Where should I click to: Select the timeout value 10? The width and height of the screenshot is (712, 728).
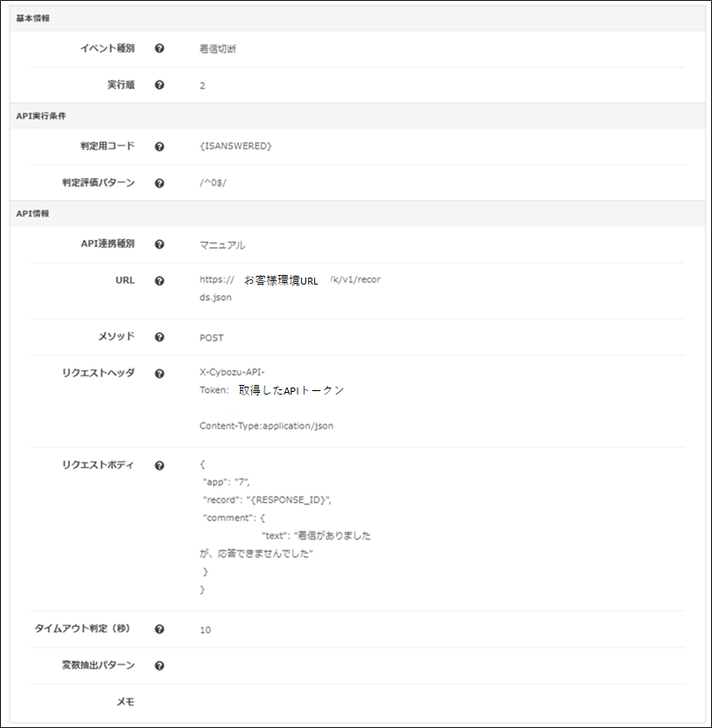[x=205, y=630]
